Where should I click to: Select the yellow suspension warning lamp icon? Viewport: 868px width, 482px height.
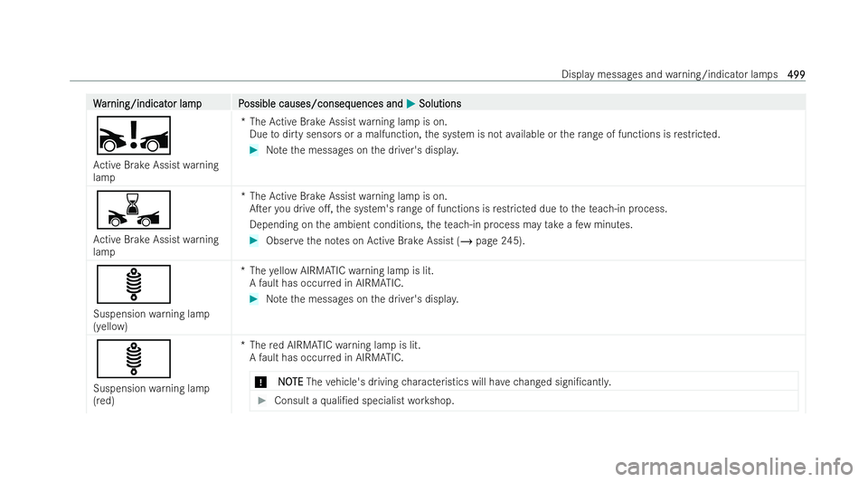[134, 285]
